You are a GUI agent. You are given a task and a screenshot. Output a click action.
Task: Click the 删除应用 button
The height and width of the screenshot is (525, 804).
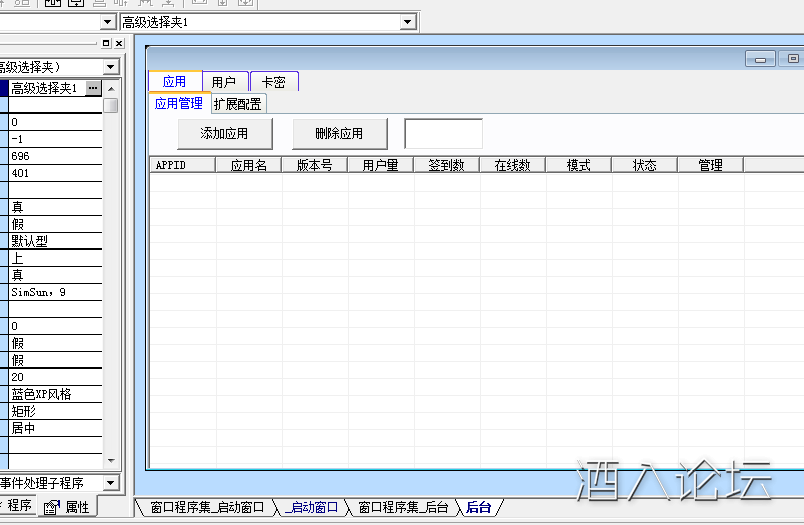338,133
